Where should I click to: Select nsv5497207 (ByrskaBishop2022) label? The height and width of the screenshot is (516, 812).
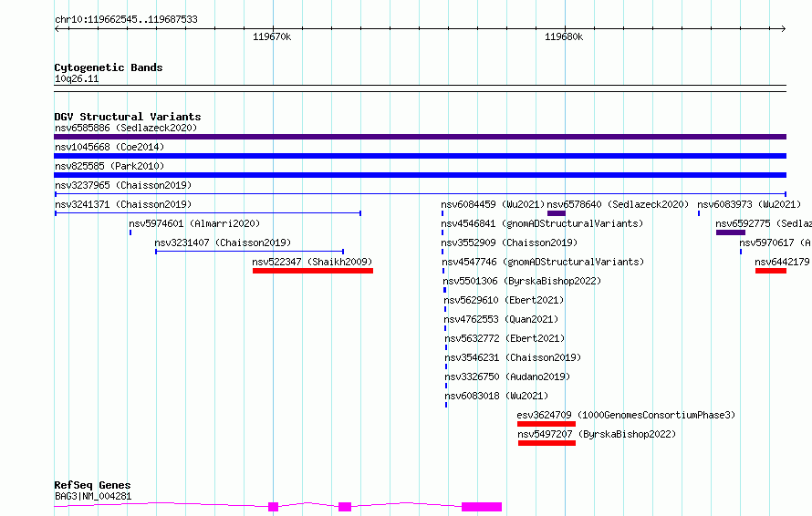597,434
